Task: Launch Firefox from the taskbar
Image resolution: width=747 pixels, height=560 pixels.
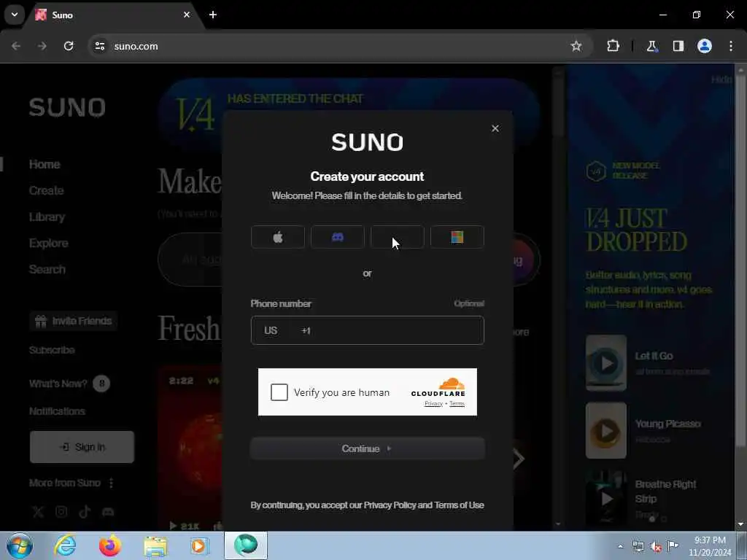Action: [x=110, y=545]
